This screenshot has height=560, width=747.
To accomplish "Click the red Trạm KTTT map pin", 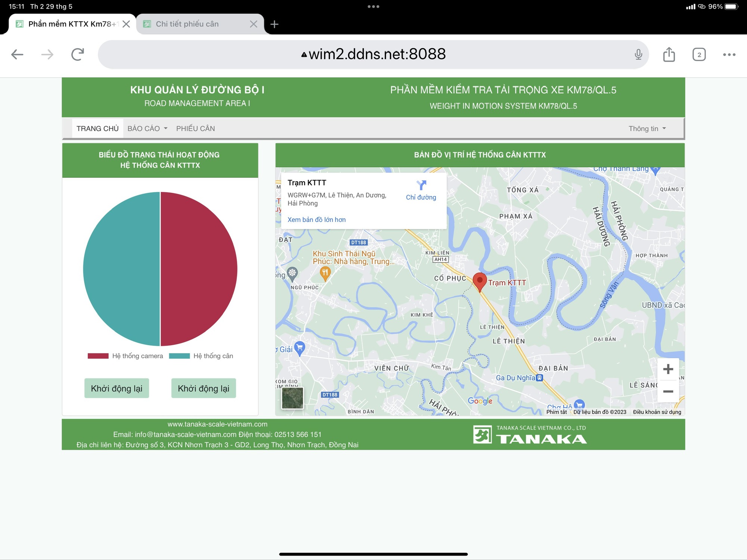I will tap(480, 281).
